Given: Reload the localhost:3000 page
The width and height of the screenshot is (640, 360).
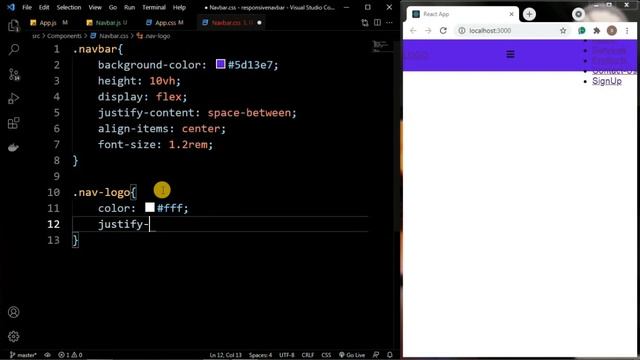Looking at the screenshot, I should point(443,31).
